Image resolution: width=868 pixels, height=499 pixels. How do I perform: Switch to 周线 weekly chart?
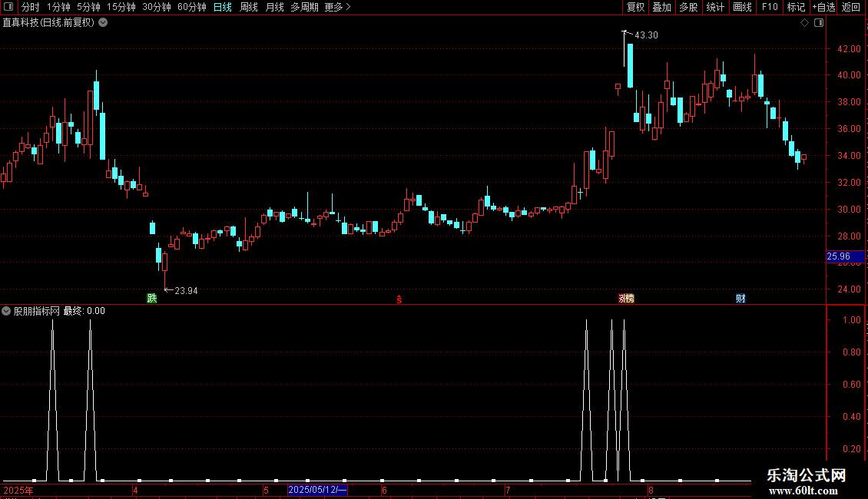[x=249, y=7]
